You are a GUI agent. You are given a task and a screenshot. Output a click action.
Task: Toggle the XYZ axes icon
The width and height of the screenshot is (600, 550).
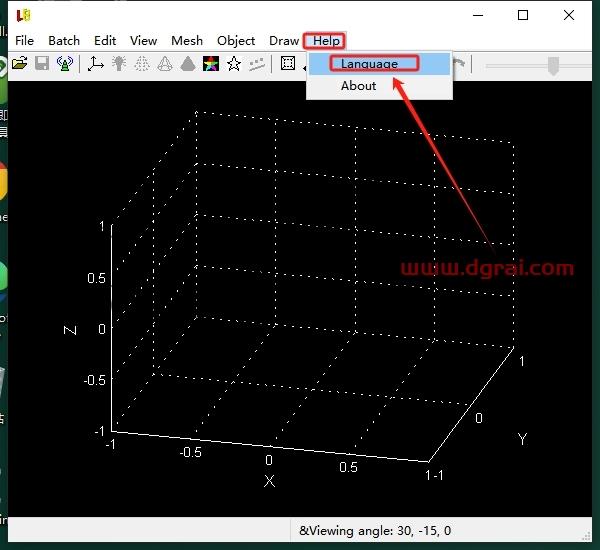[x=96, y=64]
